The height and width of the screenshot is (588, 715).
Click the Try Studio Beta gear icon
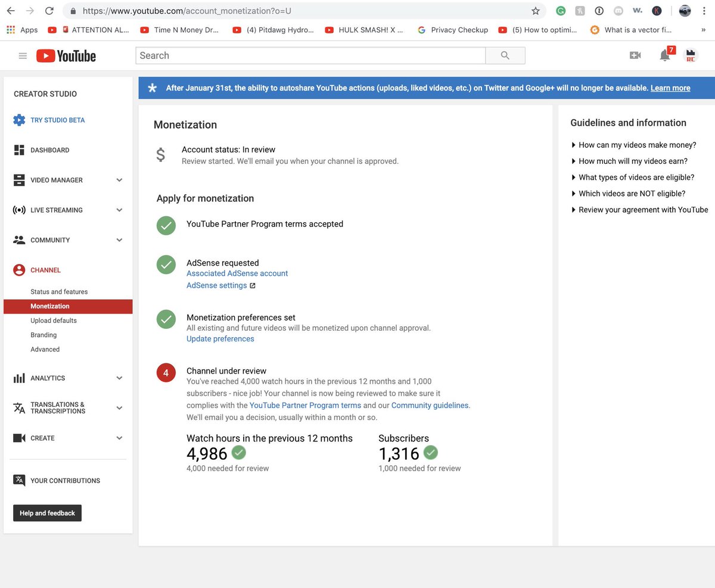(19, 120)
